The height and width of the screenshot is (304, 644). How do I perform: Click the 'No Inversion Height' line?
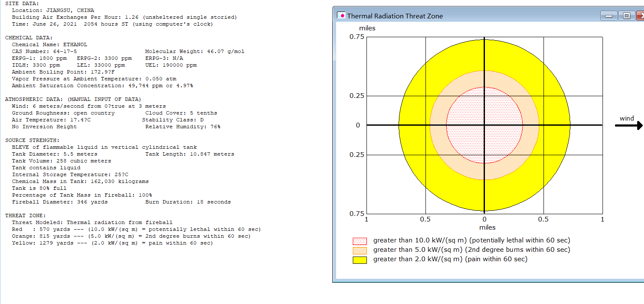(x=44, y=127)
